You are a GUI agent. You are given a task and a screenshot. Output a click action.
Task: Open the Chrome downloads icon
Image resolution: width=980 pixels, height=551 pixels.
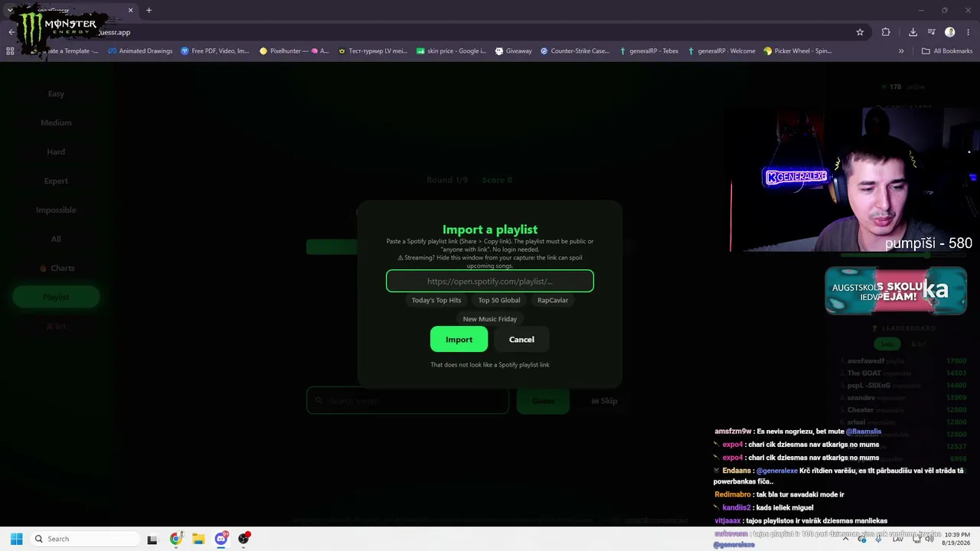click(x=913, y=32)
